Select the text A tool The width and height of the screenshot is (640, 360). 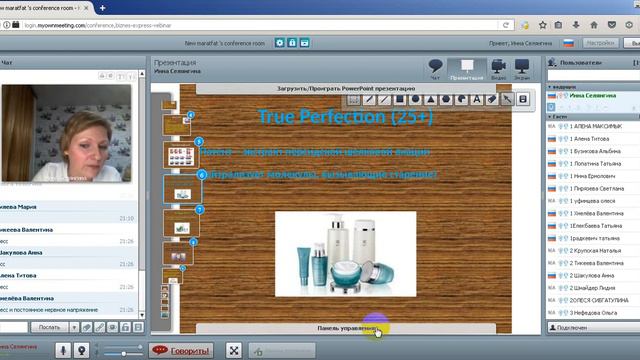tap(477, 99)
